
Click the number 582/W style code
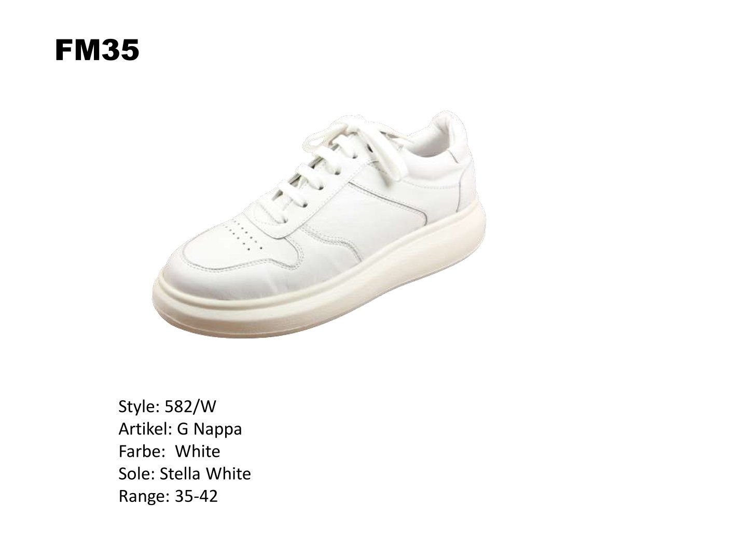190,407
